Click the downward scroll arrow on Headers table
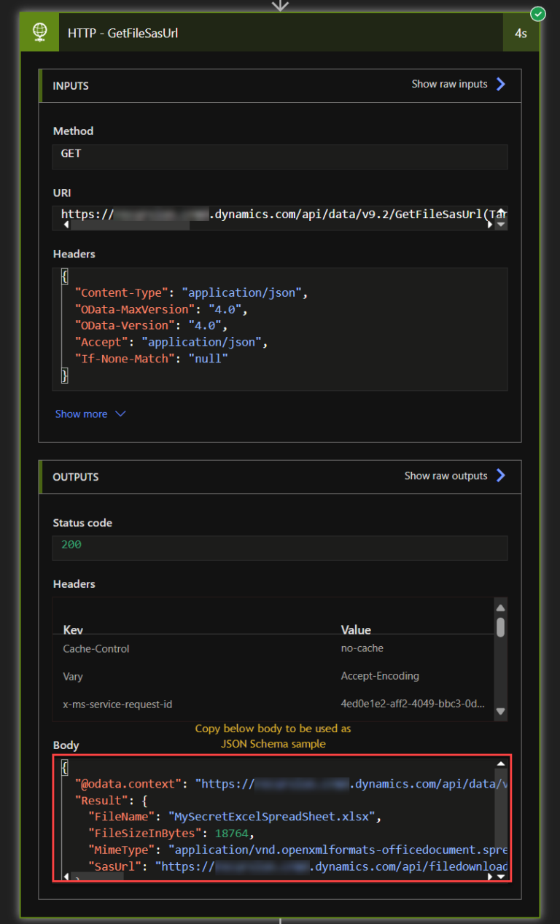This screenshot has height=924, width=560. (501, 711)
